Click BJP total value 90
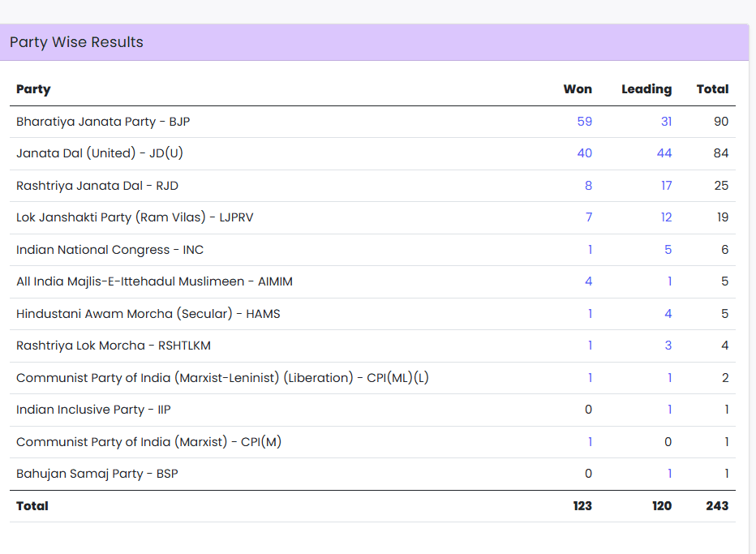The width and height of the screenshot is (756, 554). (x=721, y=122)
